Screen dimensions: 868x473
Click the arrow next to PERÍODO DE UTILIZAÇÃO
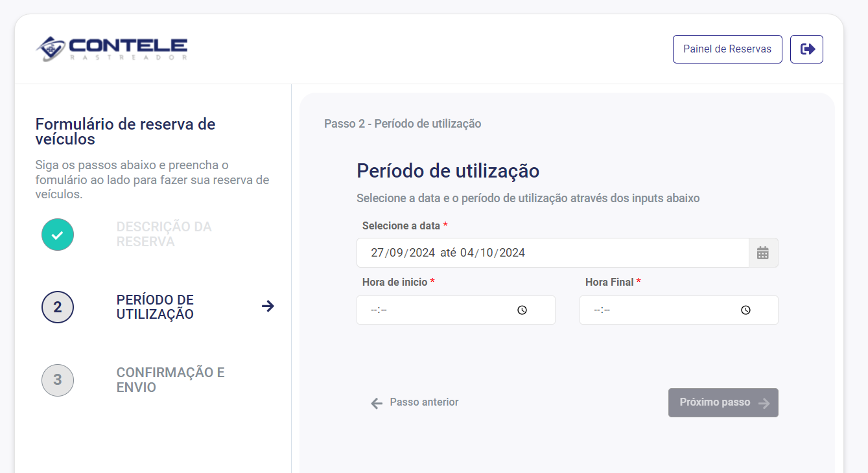(x=268, y=306)
